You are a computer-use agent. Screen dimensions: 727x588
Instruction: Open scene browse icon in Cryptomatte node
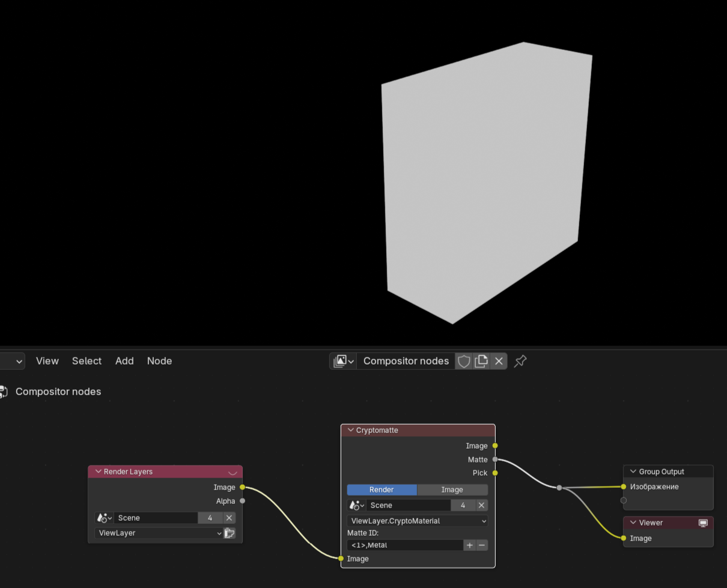coord(357,505)
